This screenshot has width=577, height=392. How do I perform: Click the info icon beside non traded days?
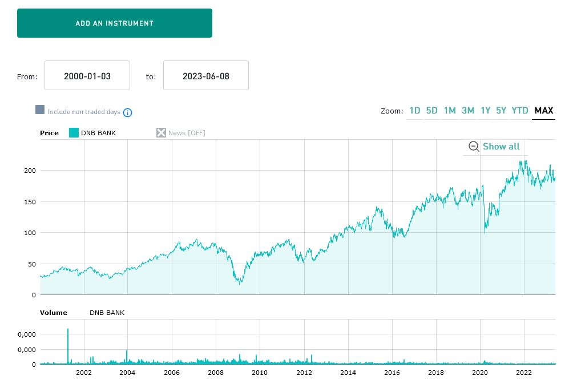128,112
